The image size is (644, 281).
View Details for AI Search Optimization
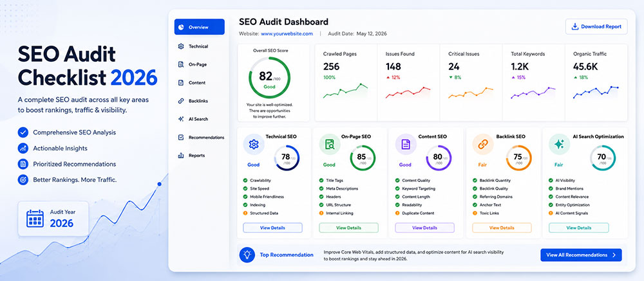578,228
